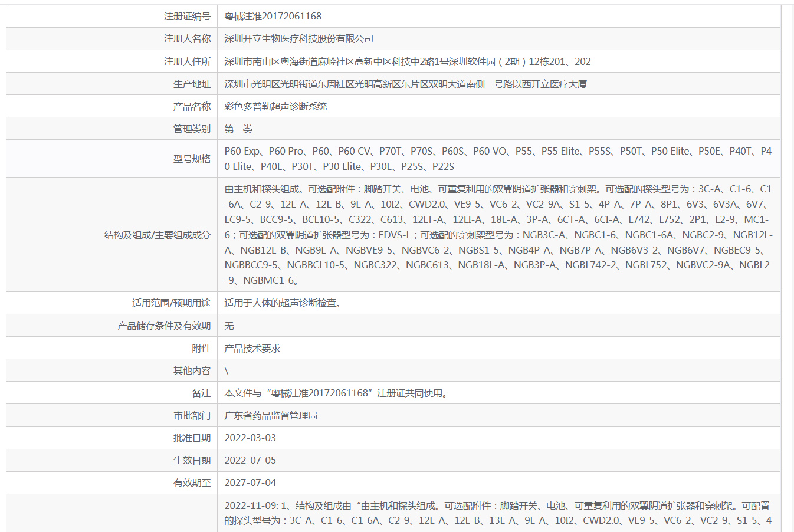The image size is (794, 532).
Task: Click the 备注 row label
Action: (201, 393)
